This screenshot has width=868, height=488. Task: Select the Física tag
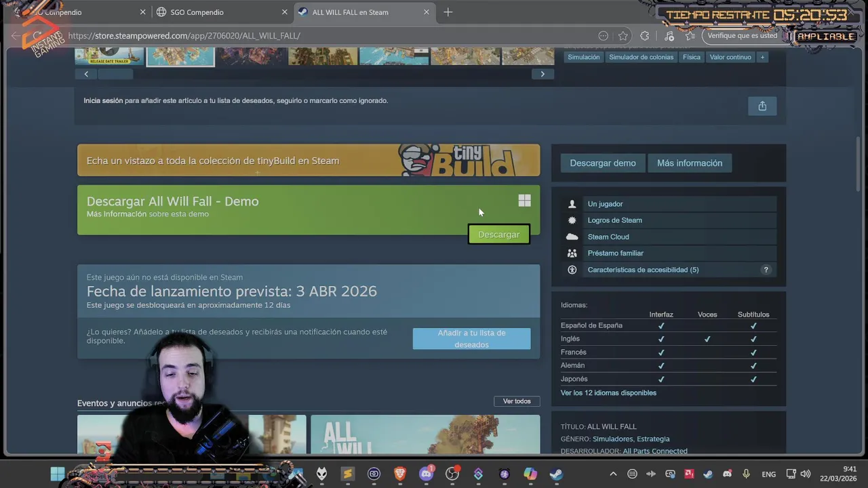point(692,57)
